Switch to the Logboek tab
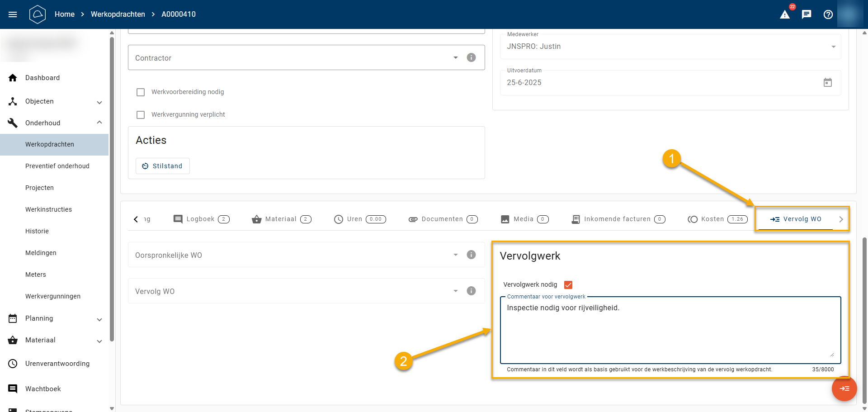The width and height of the screenshot is (868, 412). pyautogui.click(x=201, y=219)
